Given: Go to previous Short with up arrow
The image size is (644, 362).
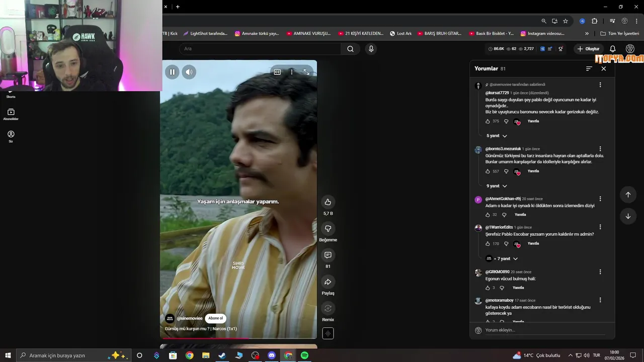Looking at the screenshot, I should pyautogui.click(x=628, y=195).
